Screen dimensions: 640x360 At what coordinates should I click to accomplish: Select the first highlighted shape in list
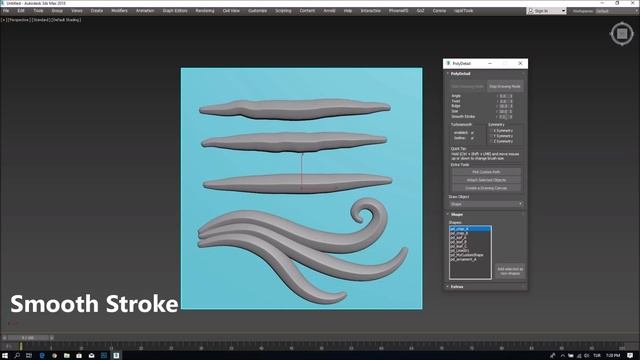(x=470, y=229)
